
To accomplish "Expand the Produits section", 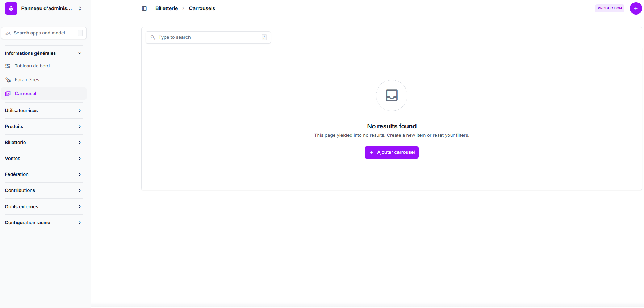I will coord(80,127).
